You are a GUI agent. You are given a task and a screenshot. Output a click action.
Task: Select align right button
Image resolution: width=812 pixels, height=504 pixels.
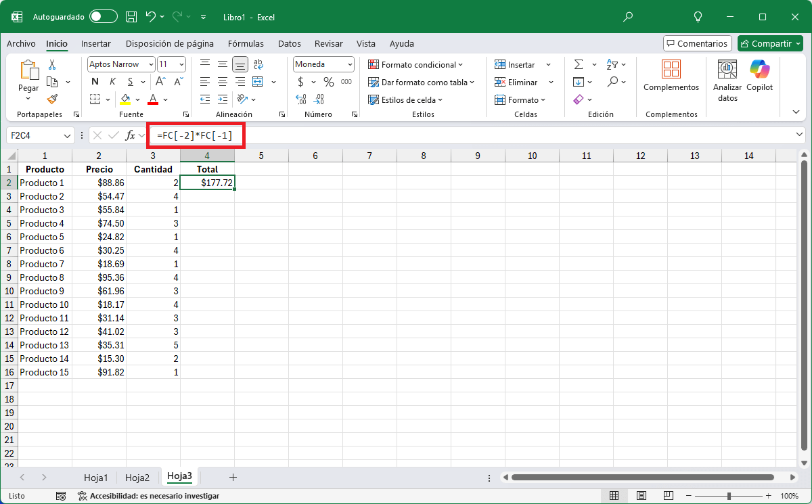[240, 82]
